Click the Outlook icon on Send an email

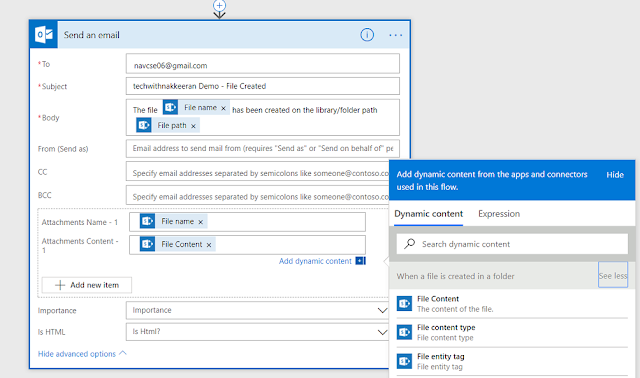[44, 35]
